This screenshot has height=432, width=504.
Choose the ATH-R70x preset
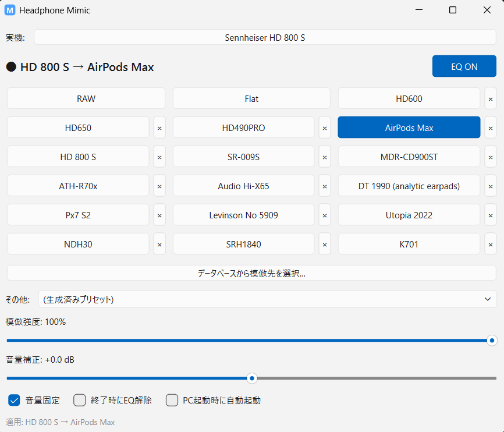tap(78, 186)
